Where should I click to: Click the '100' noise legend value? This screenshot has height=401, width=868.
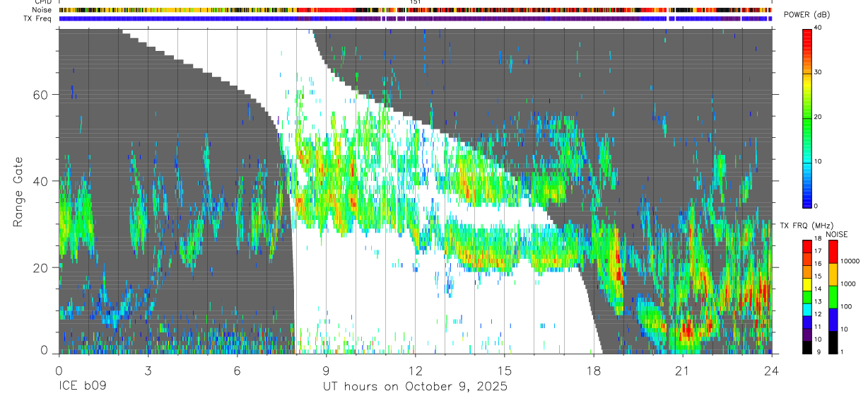tap(845, 307)
